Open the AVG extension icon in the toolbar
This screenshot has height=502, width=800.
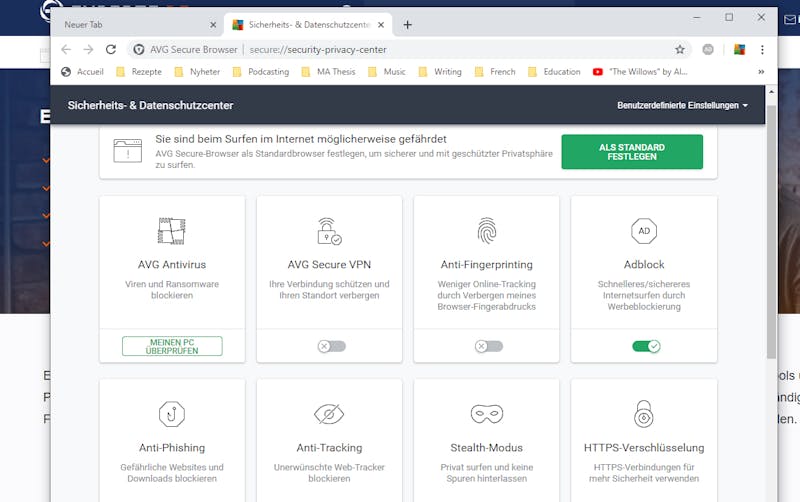739,49
